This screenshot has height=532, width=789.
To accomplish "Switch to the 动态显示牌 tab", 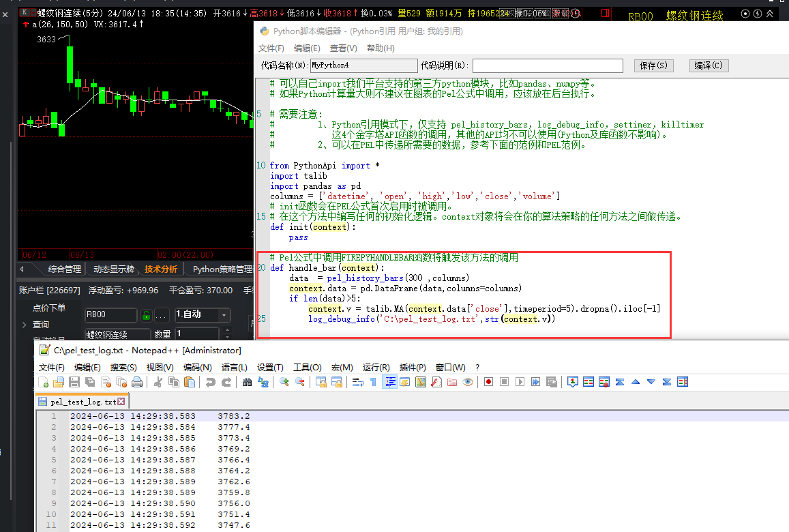I will 114,269.
